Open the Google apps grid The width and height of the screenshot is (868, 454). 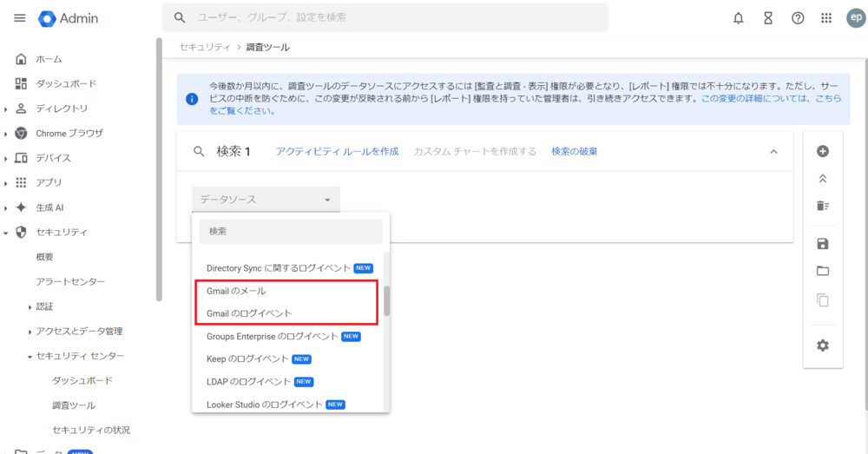(x=826, y=18)
